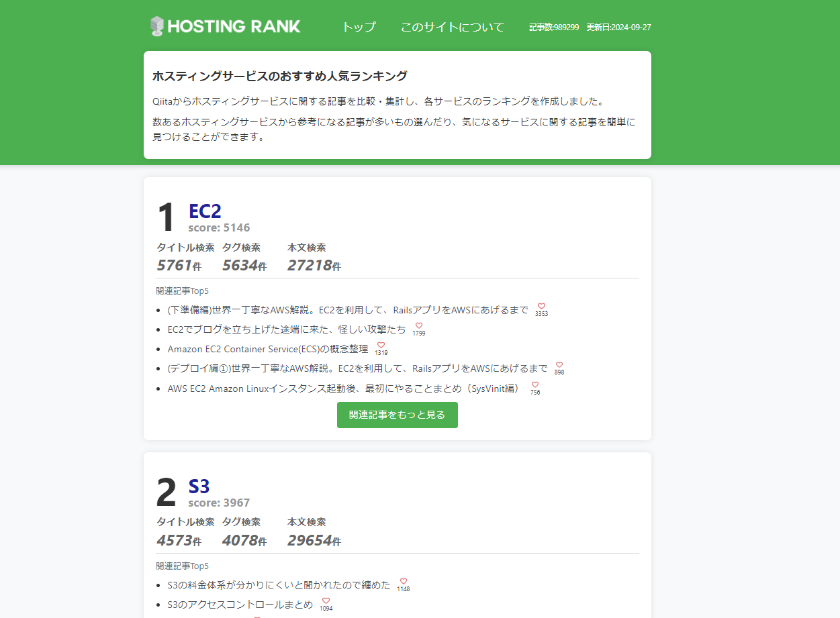Viewport: 840px width, 618px height.
Task: Click the 関連記事をもっと見る button under EC2
Action: point(398,415)
